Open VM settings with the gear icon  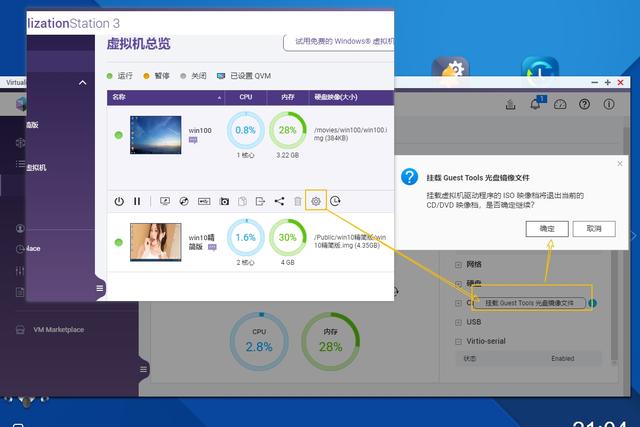coord(316,201)
